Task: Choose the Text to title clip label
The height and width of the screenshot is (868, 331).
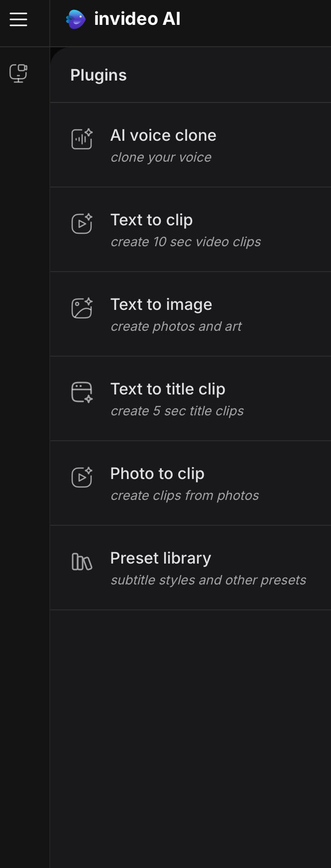Action: tap(168, 389)
